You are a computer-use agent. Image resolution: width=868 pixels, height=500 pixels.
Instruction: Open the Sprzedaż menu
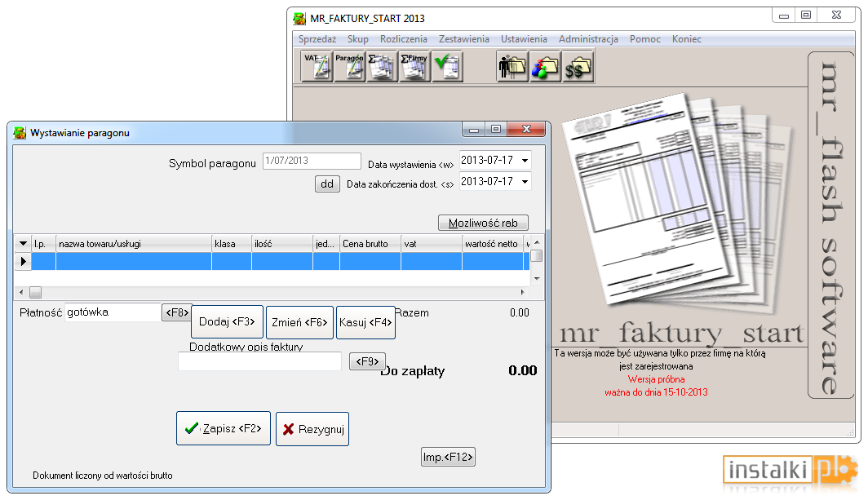coord(317,39)
